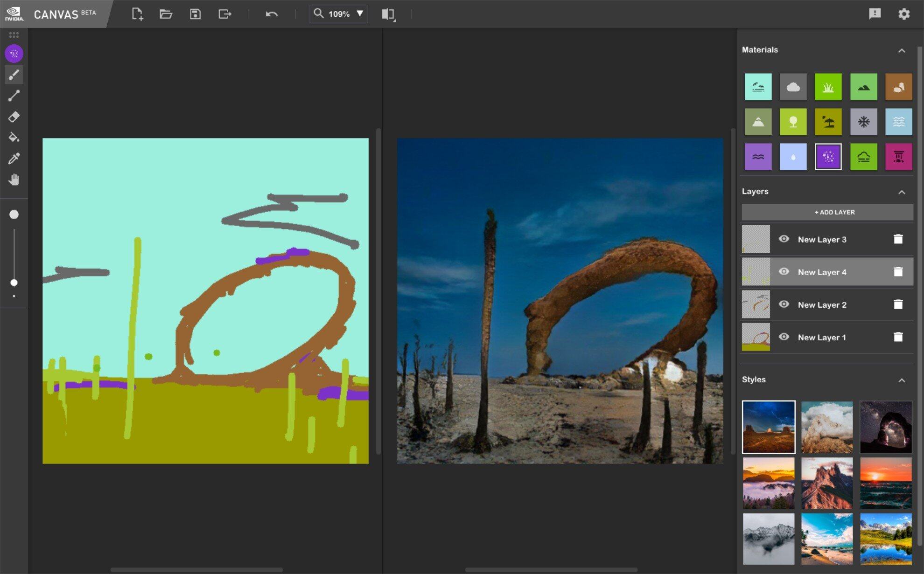Viewport: 924px width, 574px height.
Task: Collapse the Layers panel
Action: pyautogui.click(x=902, y=192)
